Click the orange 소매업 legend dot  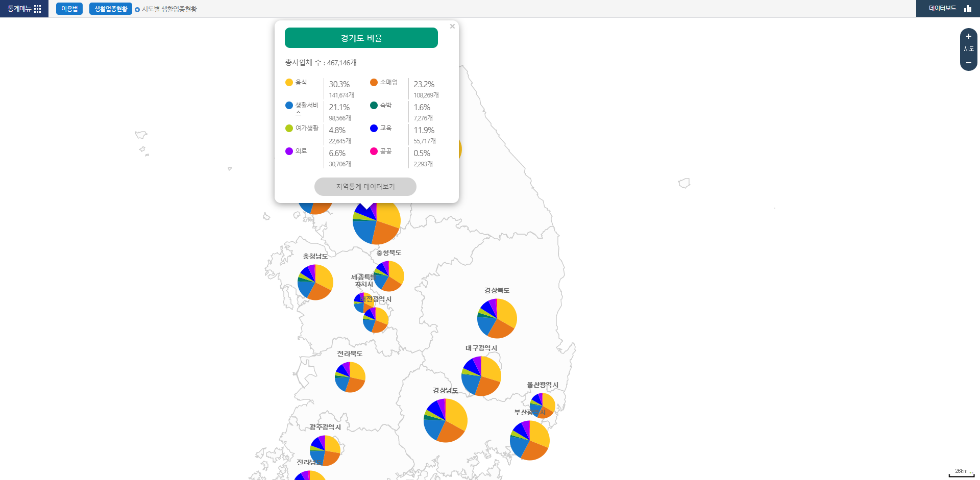[x=374, y=83]
